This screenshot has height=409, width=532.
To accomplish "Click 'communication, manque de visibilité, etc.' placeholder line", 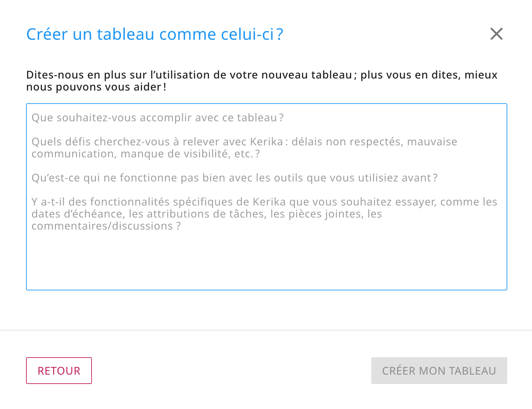I will [x=145, y=154].
